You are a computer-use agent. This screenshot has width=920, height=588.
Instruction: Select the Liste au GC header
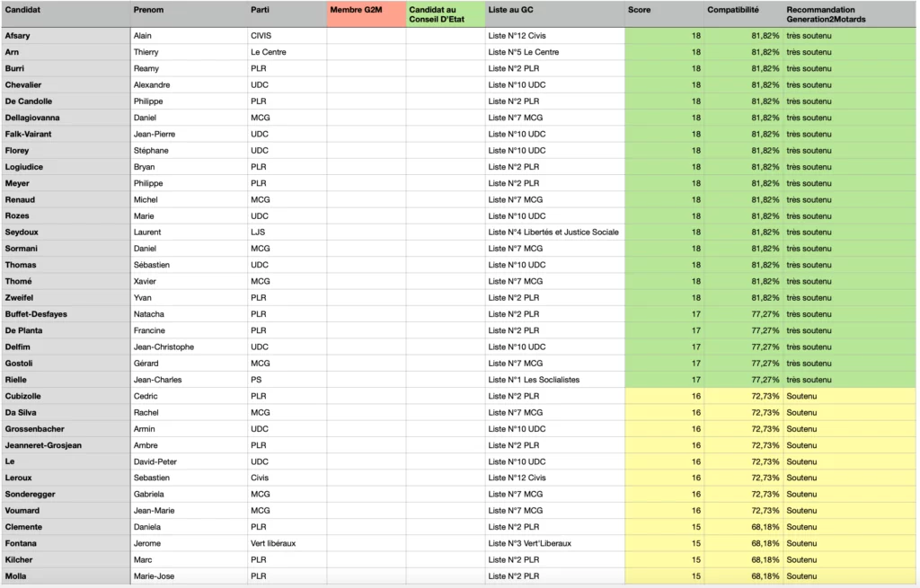tap(554, 14)
